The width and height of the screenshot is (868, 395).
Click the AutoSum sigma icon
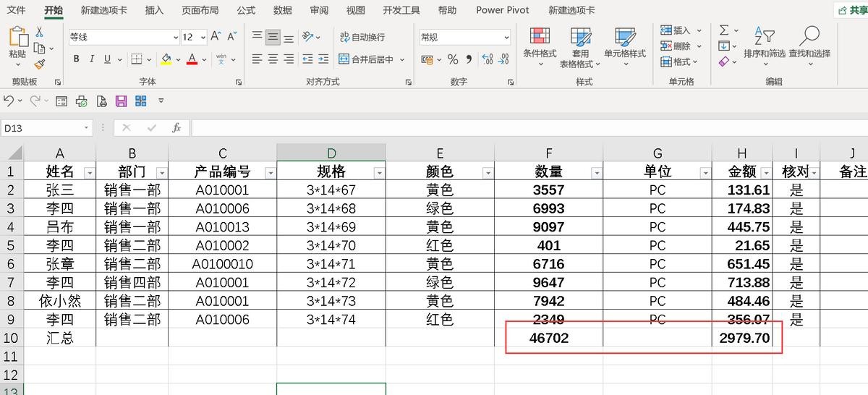724,30
